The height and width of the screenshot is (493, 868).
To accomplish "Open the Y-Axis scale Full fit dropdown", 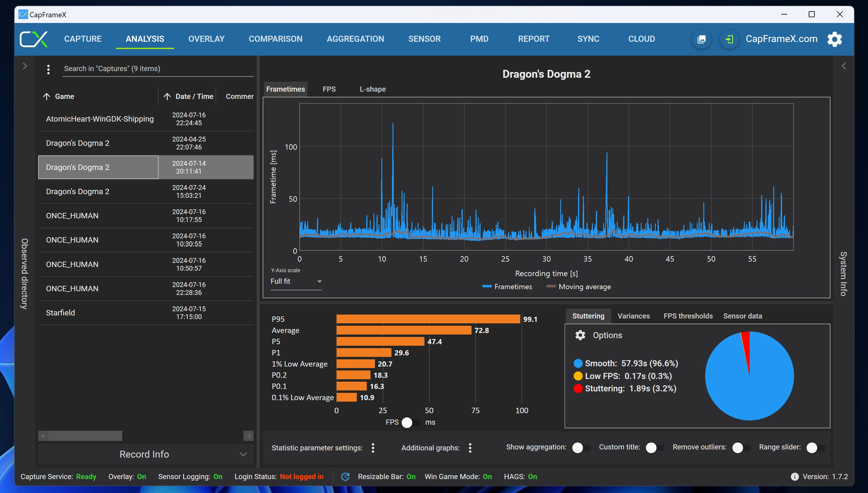I will 296,281.
